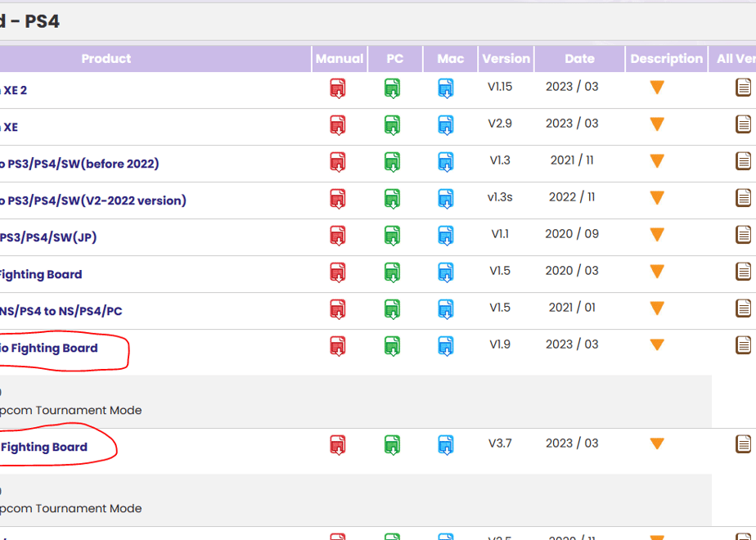Screen dimensions: 756x540
Task: Expand the description for XE 2 V1.15
Action: 657,88
